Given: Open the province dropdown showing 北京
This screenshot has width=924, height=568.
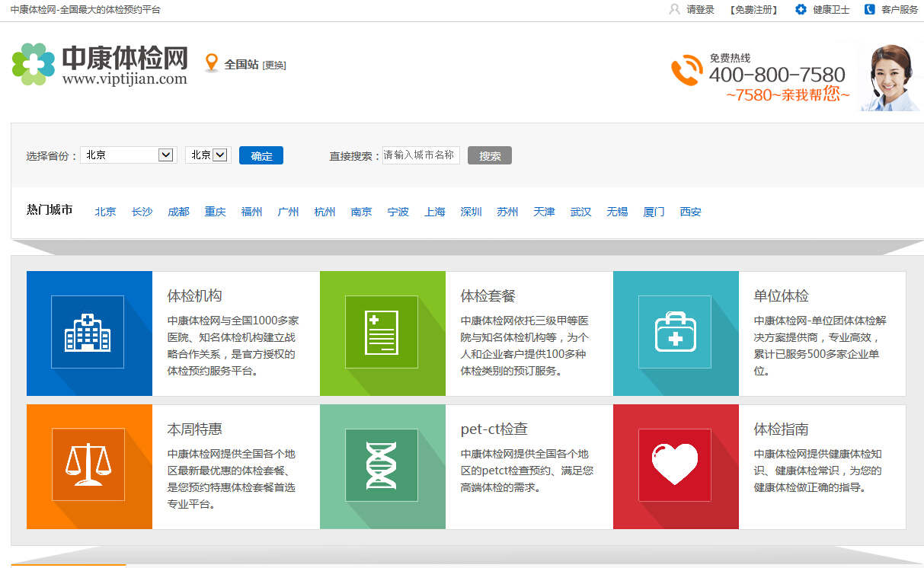Looking at the screenshot, I should tap(129, 155).
